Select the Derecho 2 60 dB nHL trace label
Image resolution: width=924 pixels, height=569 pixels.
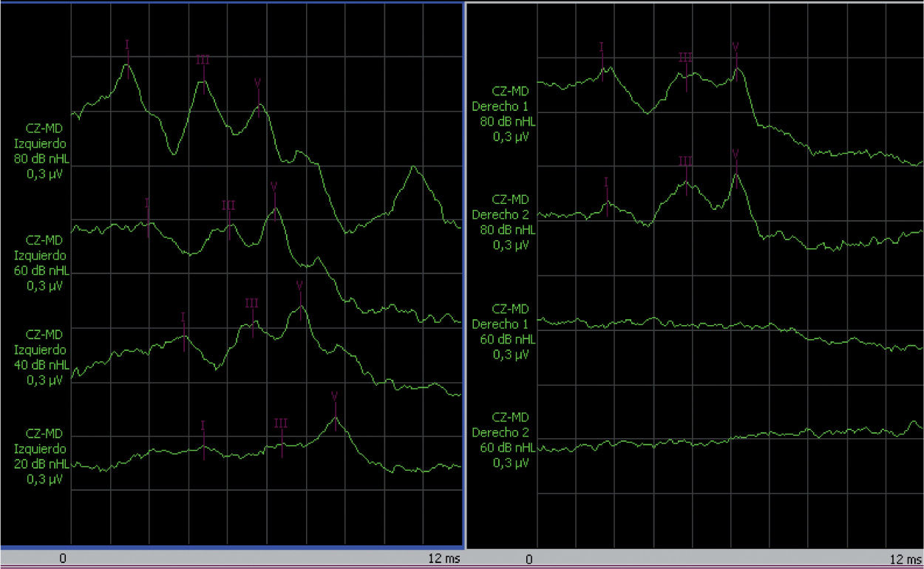(504, 440)
